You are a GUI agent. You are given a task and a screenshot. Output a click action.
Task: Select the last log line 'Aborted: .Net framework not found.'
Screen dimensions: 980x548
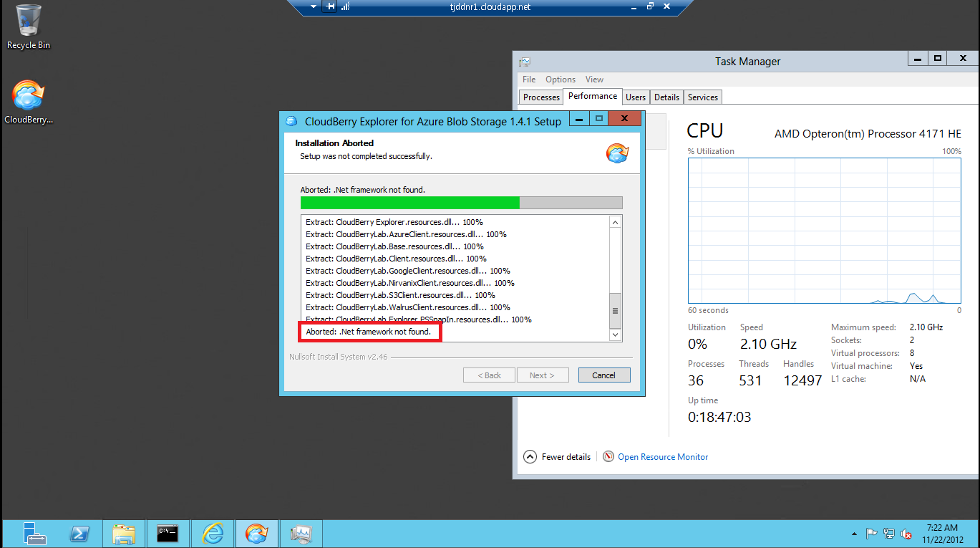coord(369,332)
